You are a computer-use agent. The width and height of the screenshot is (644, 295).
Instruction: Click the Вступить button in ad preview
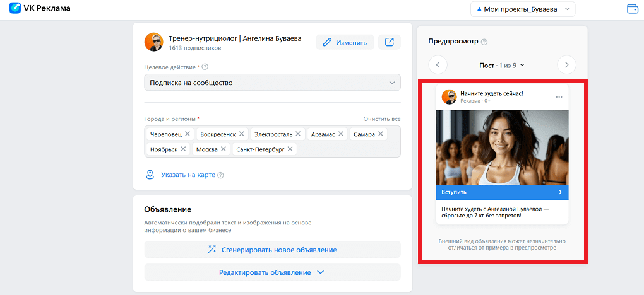503,192
